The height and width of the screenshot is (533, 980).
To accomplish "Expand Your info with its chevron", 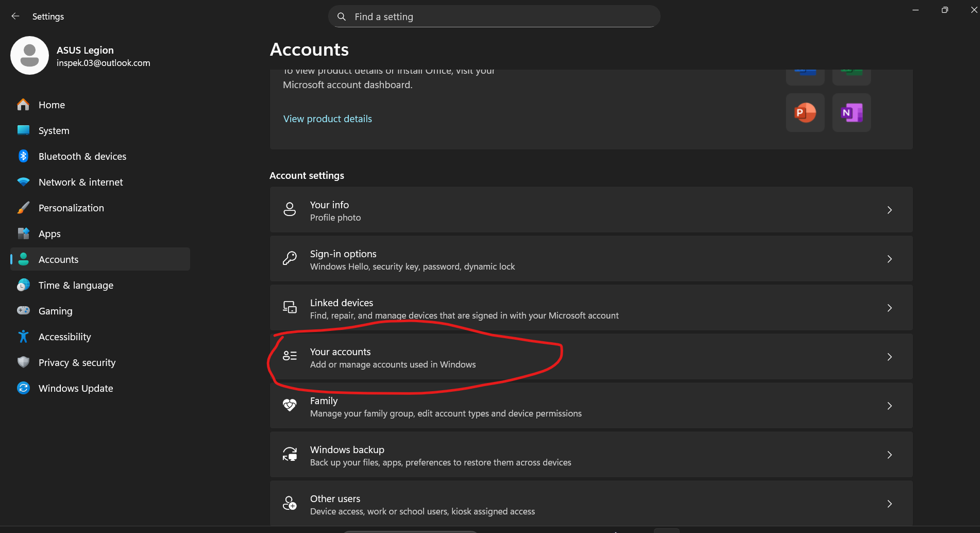I will point(889,210).
